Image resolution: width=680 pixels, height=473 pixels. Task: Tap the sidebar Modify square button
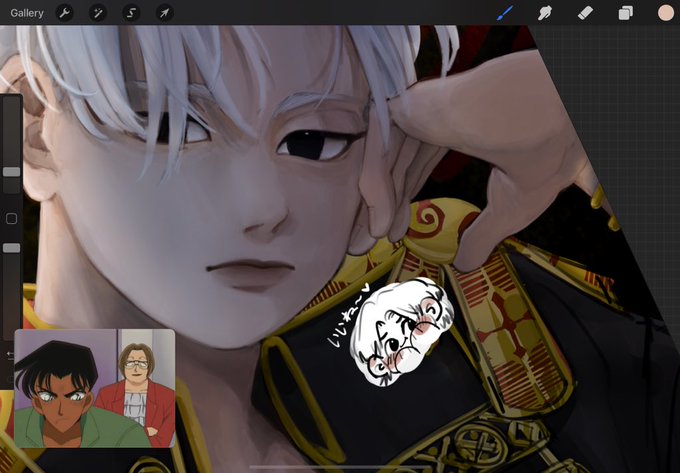(x=12, y=219)
